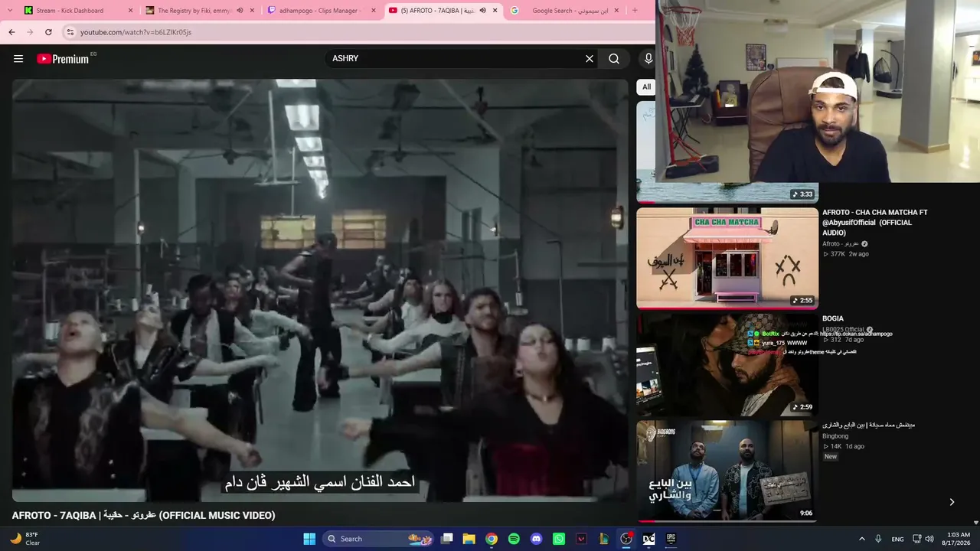
Task: Close the Stream - Kick Dashboard tab
Action: 130,11
